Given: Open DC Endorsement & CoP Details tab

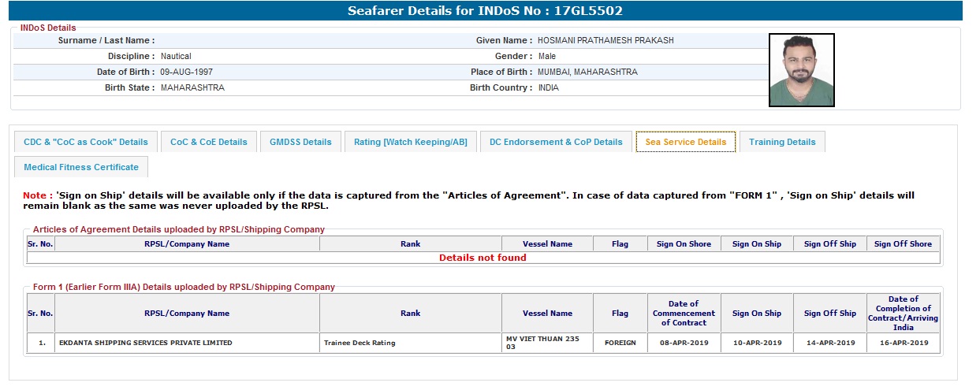Looking at the screenshot, I should coord(556,142).
